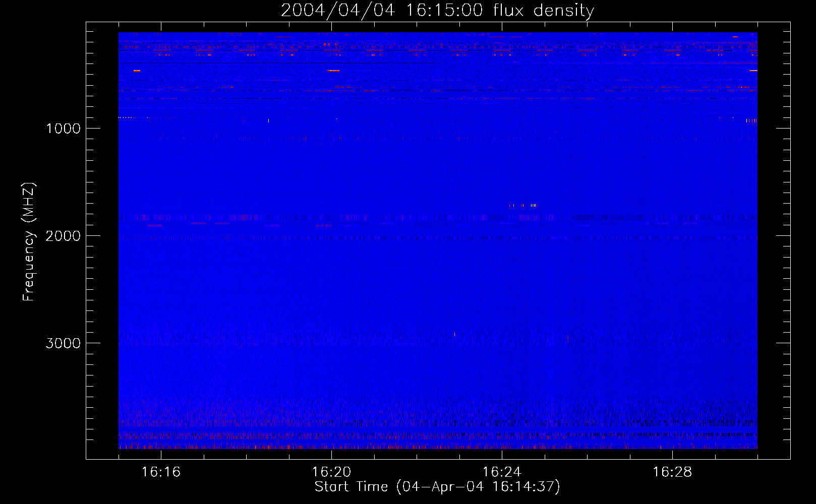This screenshot has width=816, height=504.
Task: Click the 'Start Time (04-Apr-04 16:14:37)' label
Action: tap(437, 487)
